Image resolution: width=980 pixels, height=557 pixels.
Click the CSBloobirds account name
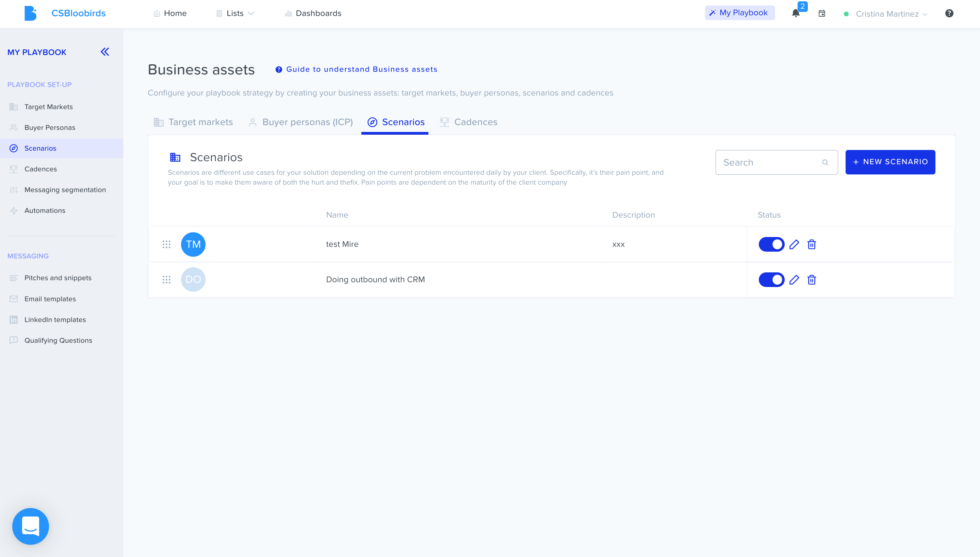pos(79,13)
